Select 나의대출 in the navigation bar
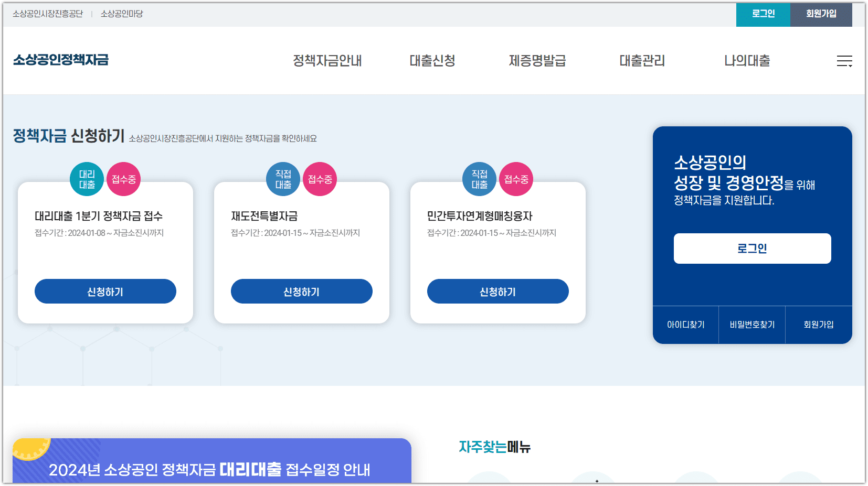868x486 pixels. 747,60
